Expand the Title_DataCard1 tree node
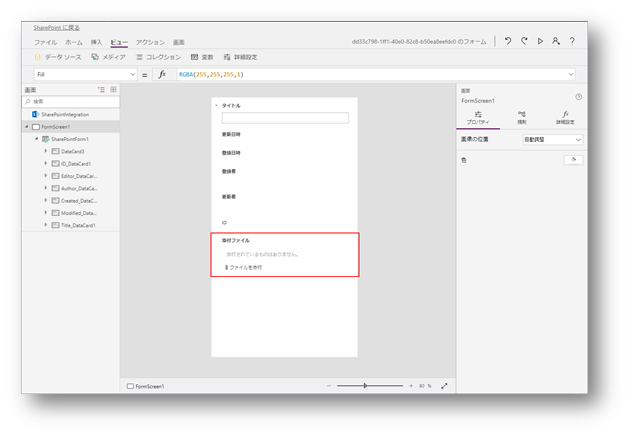Viewport: 630px width, 436px height. (45, 225)
